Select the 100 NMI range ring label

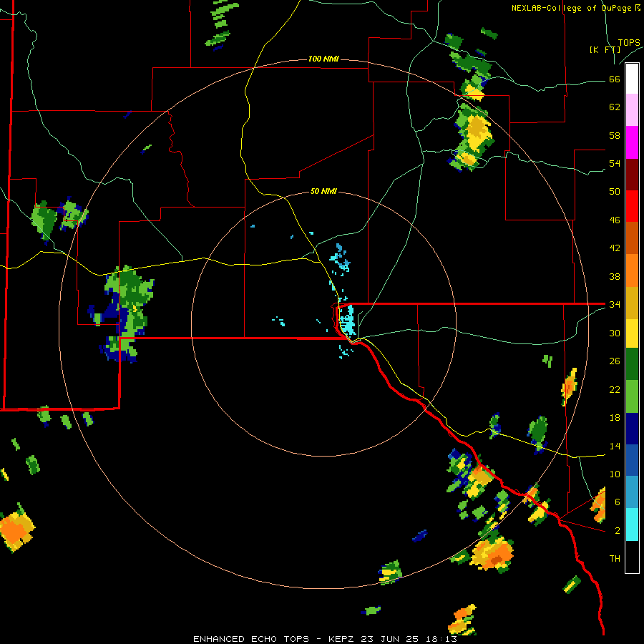[323, 59]
